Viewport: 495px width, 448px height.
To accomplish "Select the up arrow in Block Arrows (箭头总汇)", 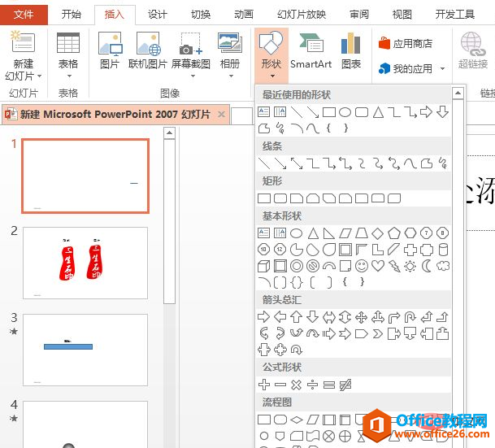I will pyautogui.click(x=296, y=316).
